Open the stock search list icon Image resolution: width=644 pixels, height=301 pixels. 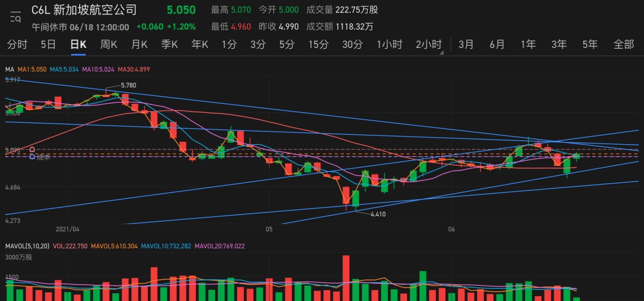16,17
